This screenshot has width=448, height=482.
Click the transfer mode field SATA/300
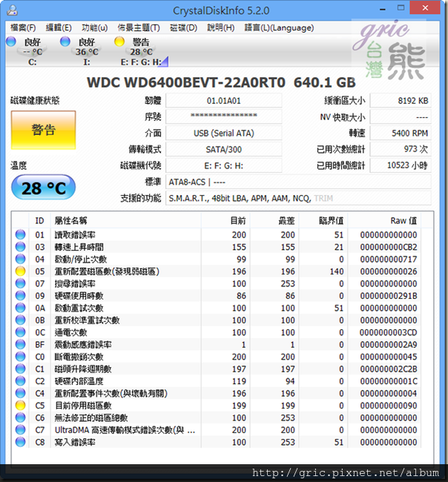[x=224, y=149]
